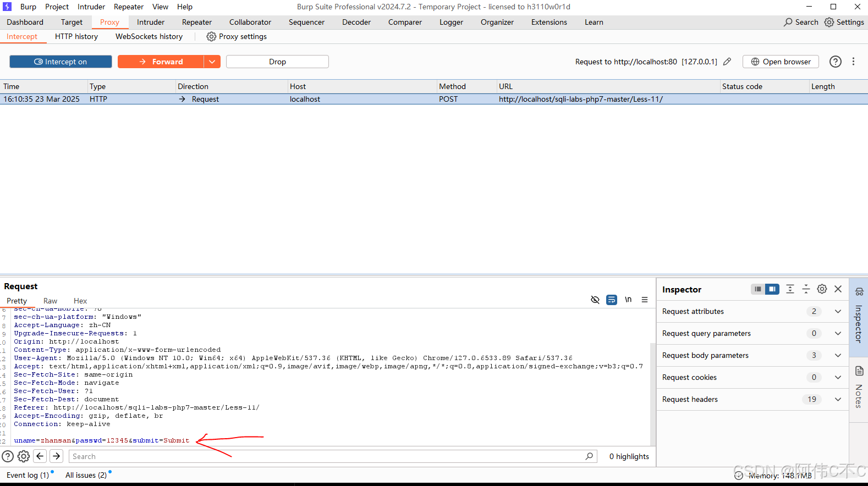Close the Inspector panel
The width and height of the screenshot is (868, 486).
838,289
